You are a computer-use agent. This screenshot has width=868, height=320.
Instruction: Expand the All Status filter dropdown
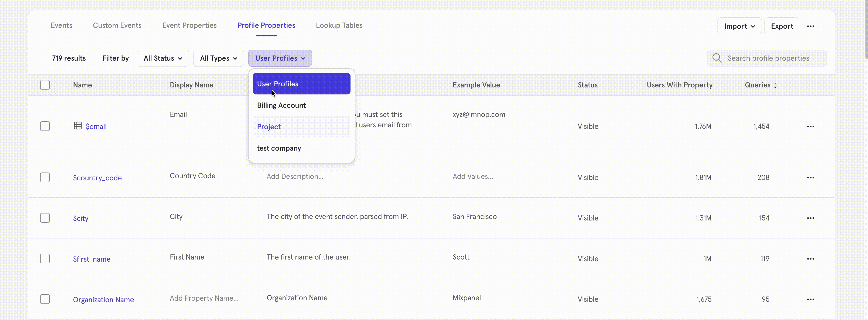pos(163,58)
